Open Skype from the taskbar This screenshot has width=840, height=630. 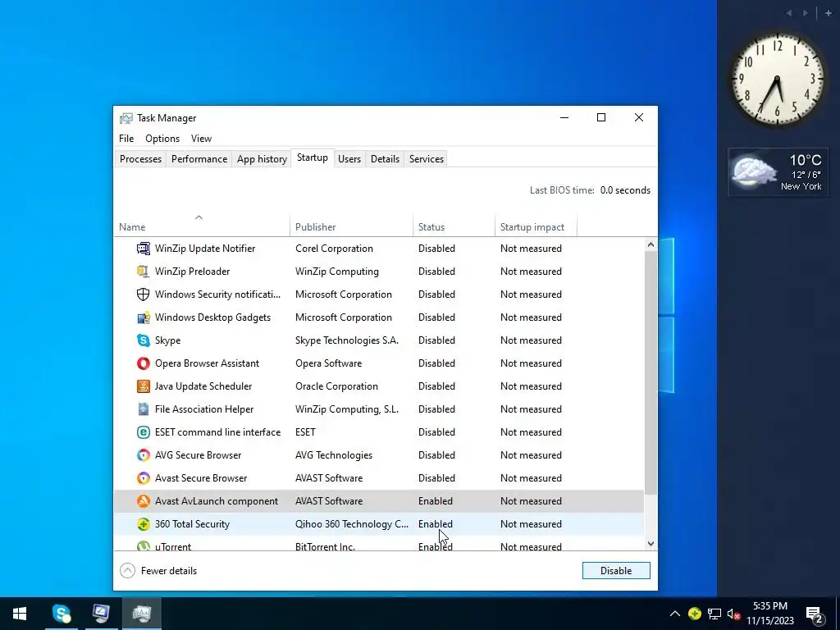(x=61, y=614)
